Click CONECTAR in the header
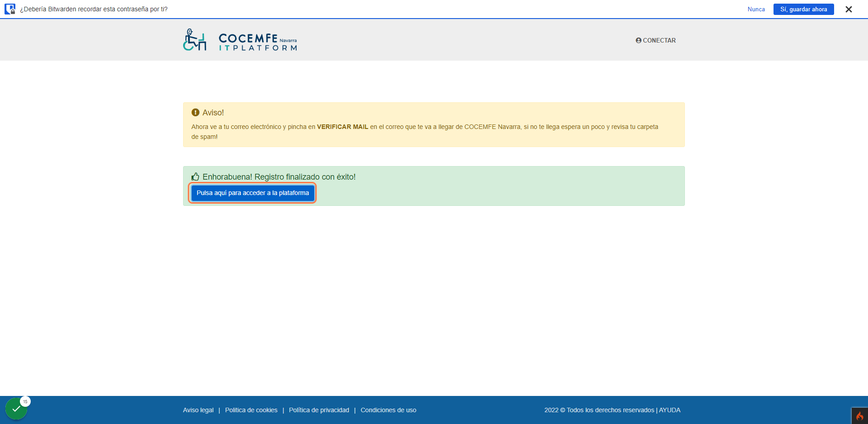 pos(656,40)
